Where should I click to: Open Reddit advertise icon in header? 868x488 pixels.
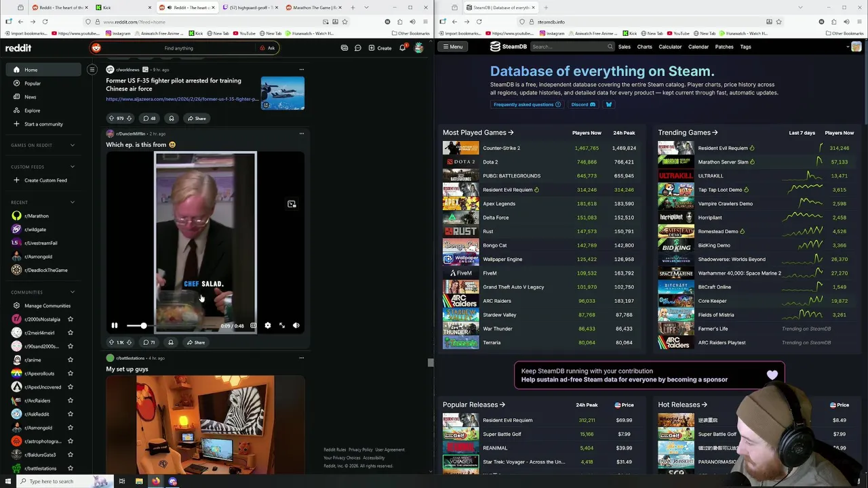pos(344,48)
